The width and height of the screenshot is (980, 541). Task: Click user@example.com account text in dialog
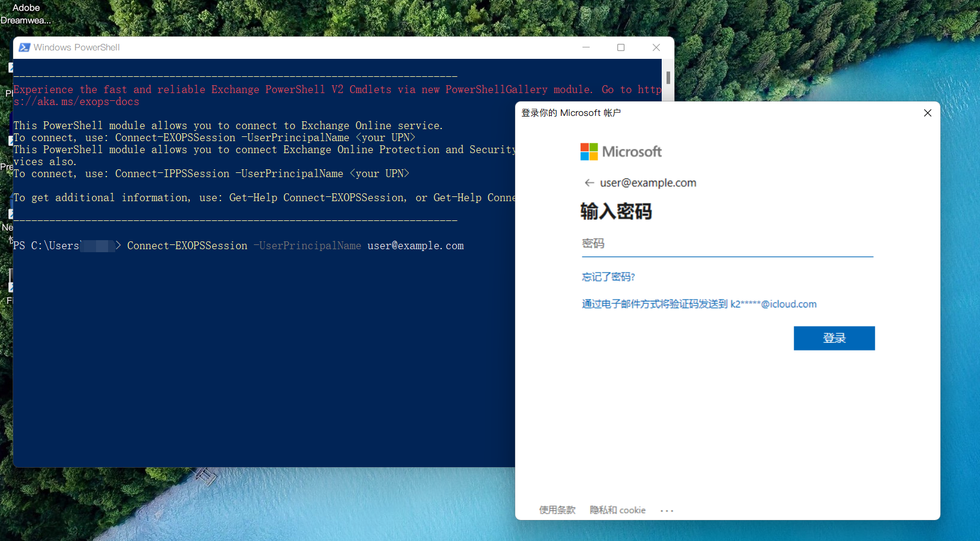tap(648, 183)
